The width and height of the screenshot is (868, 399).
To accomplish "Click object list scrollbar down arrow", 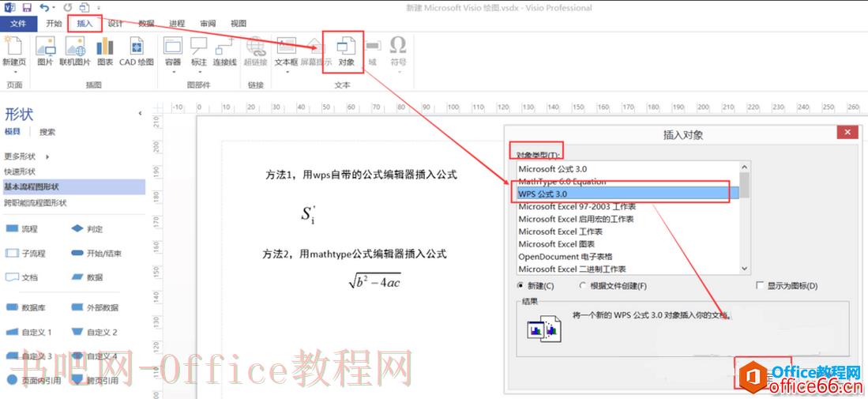I will 745,268.
